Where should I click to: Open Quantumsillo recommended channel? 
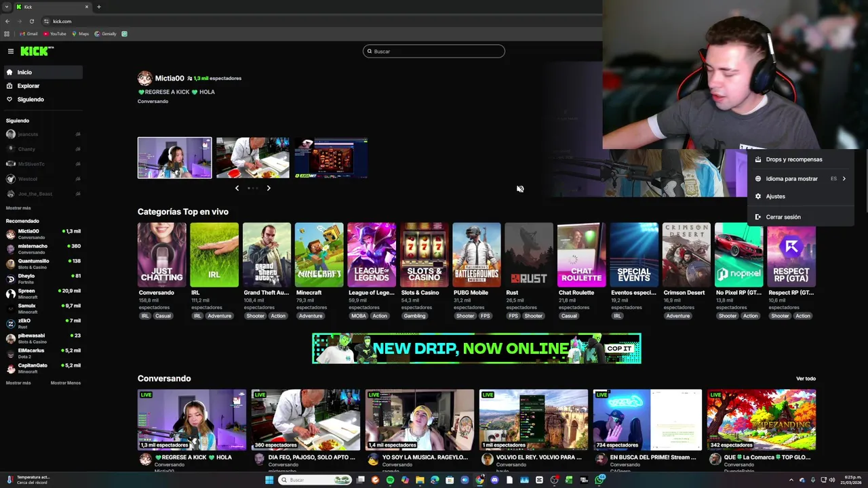(43, 264)
